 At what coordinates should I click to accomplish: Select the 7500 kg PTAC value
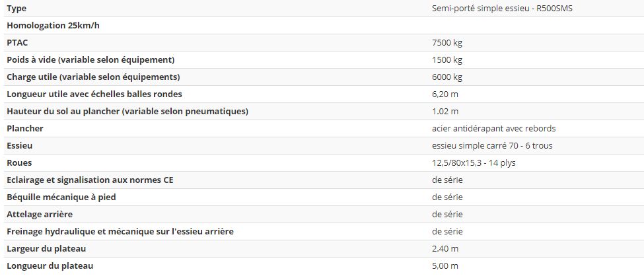447,43
